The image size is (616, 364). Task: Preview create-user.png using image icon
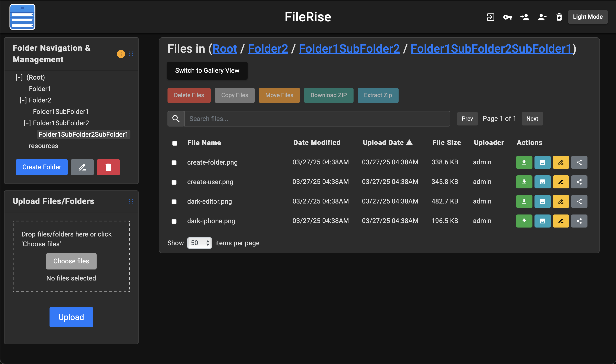click(x=542, y=182)
